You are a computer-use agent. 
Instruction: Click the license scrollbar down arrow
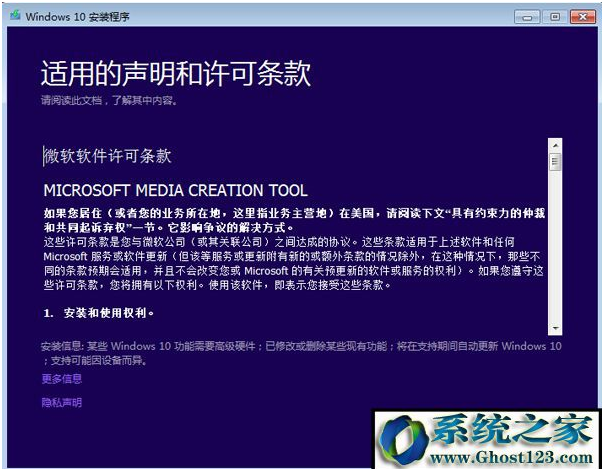click(555, 328)
